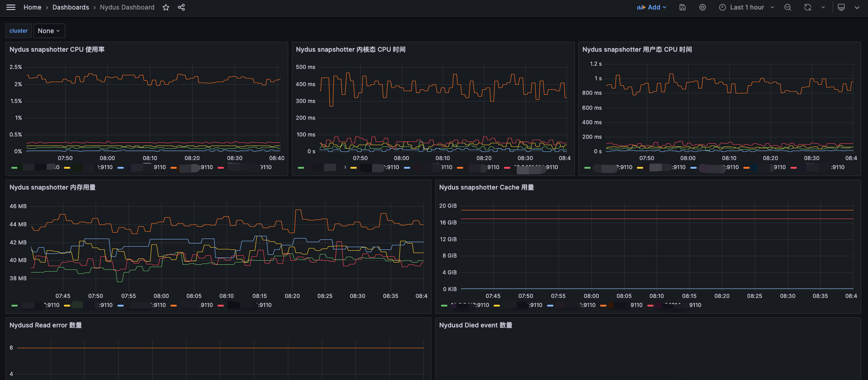Switch to kiosk TV display mode

[841, 7]
